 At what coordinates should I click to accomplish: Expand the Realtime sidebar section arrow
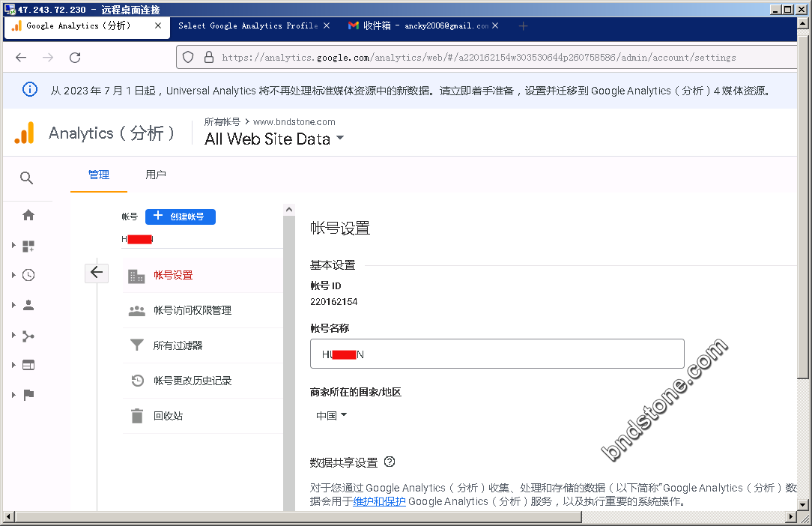click(x=14, y=275)
